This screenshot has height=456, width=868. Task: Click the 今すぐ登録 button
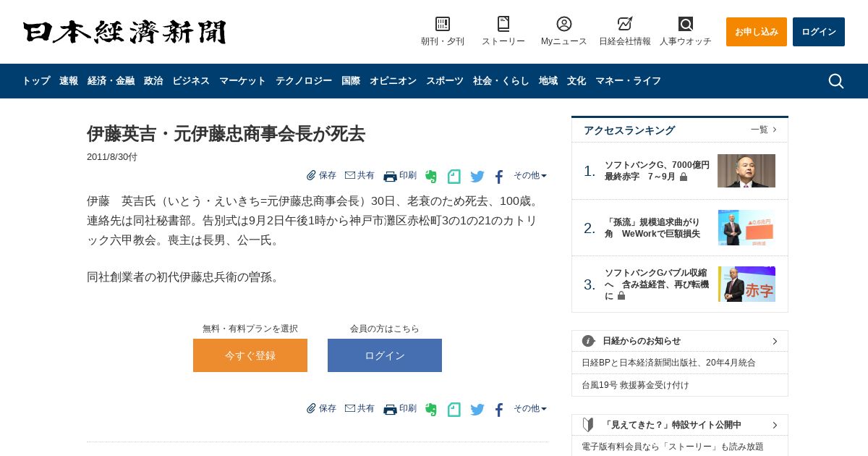click(250, 355)
